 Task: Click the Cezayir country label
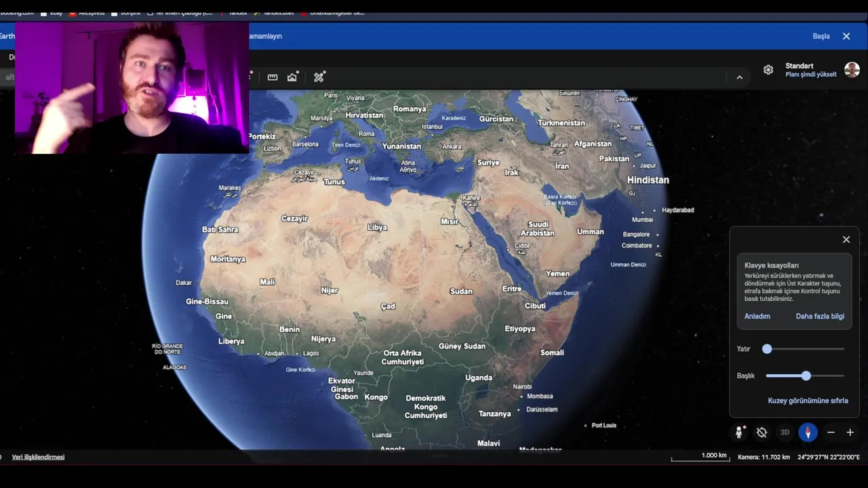tap(294, 219)
